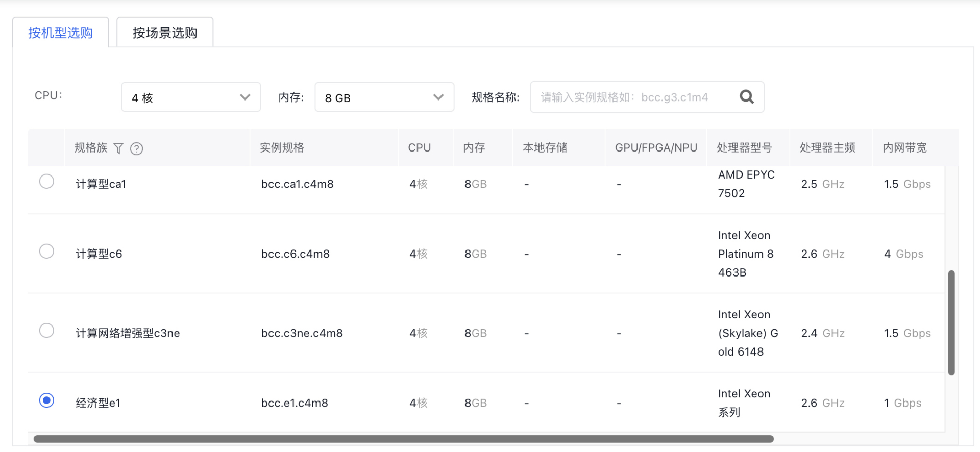Click the vertical scrollbar of the table

tap(951, 322)
